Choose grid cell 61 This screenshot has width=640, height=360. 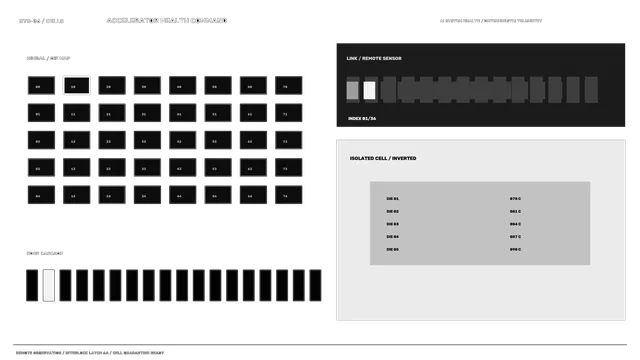253,113
